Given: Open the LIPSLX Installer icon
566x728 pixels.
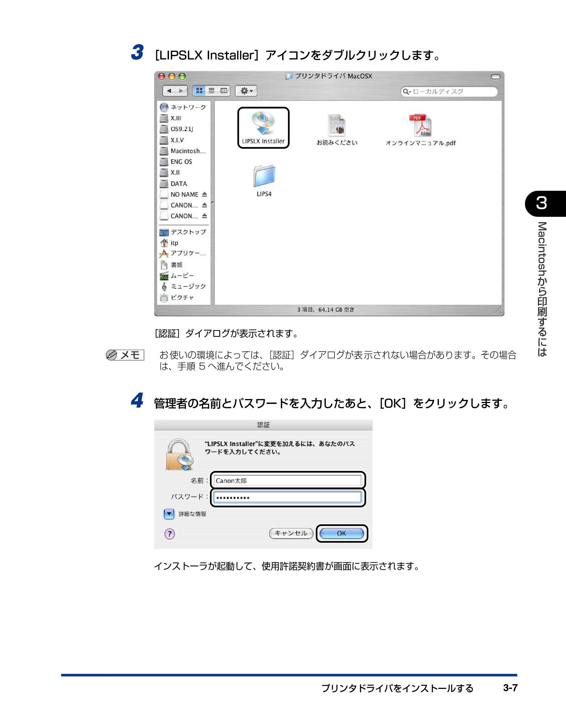Looking at the screenshot, I should point(263,127).
